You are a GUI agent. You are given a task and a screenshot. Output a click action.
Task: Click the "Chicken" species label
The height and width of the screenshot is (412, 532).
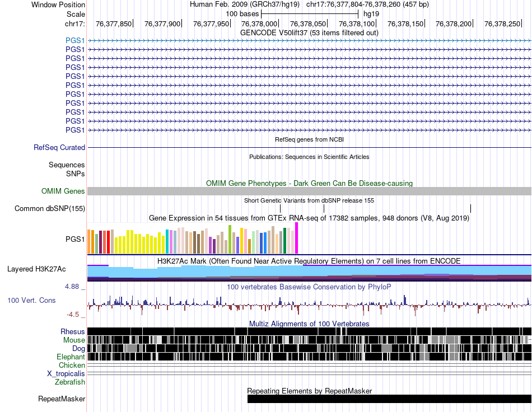72,365
